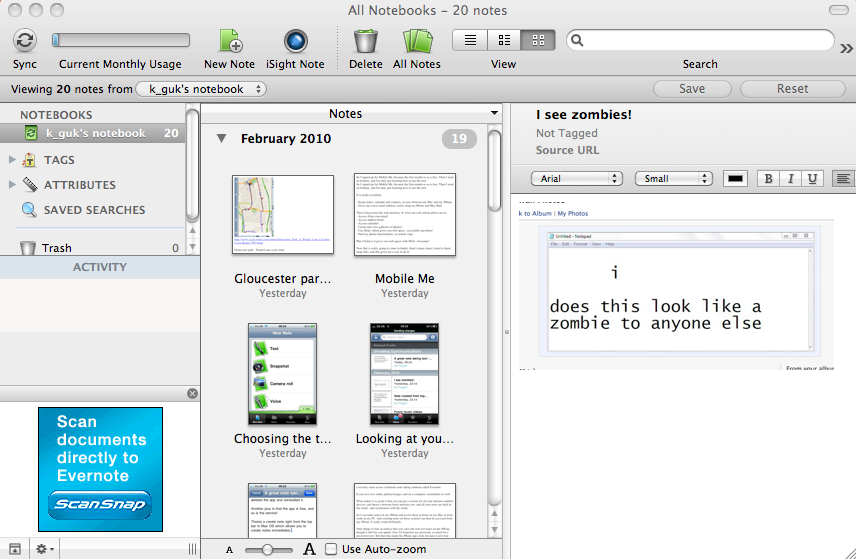
Task: Click the Sync icon in toolbar
Action: (x=25, y=41)
